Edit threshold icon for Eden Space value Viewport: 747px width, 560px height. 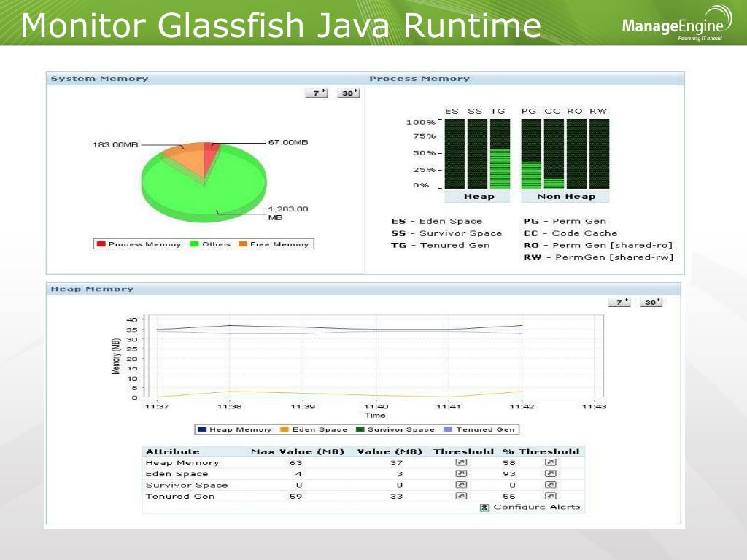[x=461, y=474]
